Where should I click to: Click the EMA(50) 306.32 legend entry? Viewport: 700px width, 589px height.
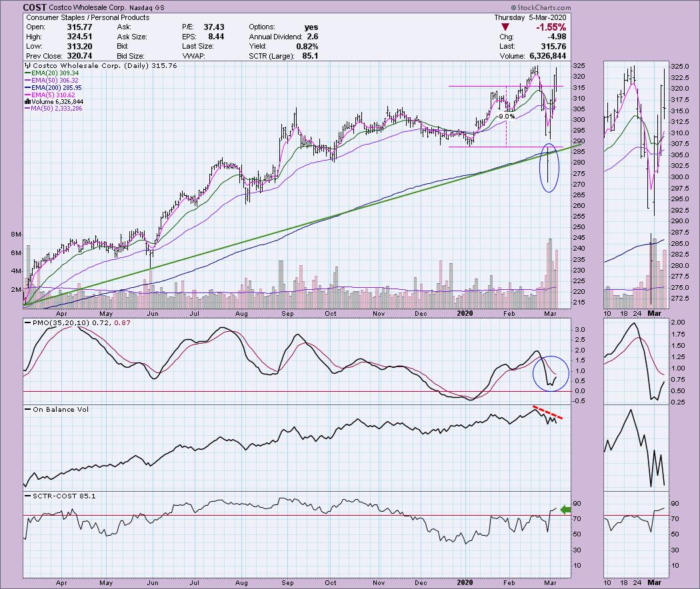pyautogui.click(x=52, y=81)
